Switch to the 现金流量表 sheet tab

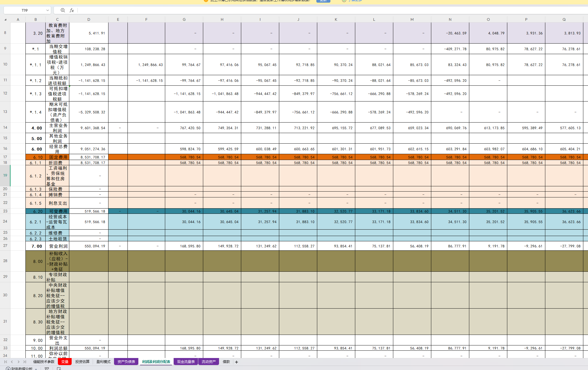[x=186, y=362]
